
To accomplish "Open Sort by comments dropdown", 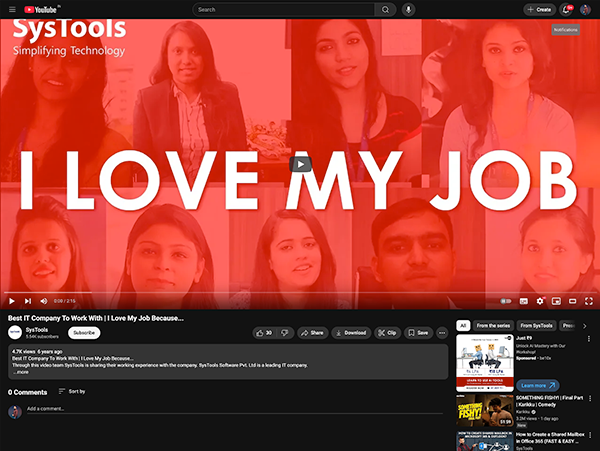I will click(72, 391).
